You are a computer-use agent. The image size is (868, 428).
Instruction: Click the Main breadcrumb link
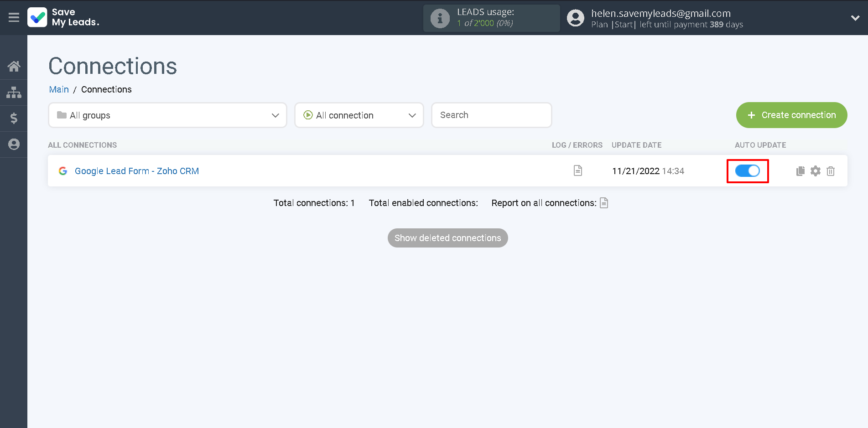59,89
